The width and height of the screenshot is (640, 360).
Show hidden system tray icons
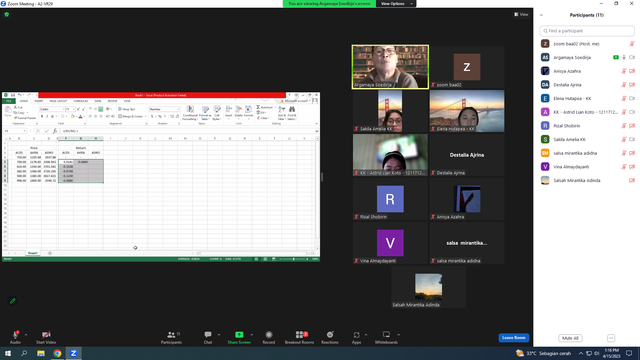click(580, 353)
